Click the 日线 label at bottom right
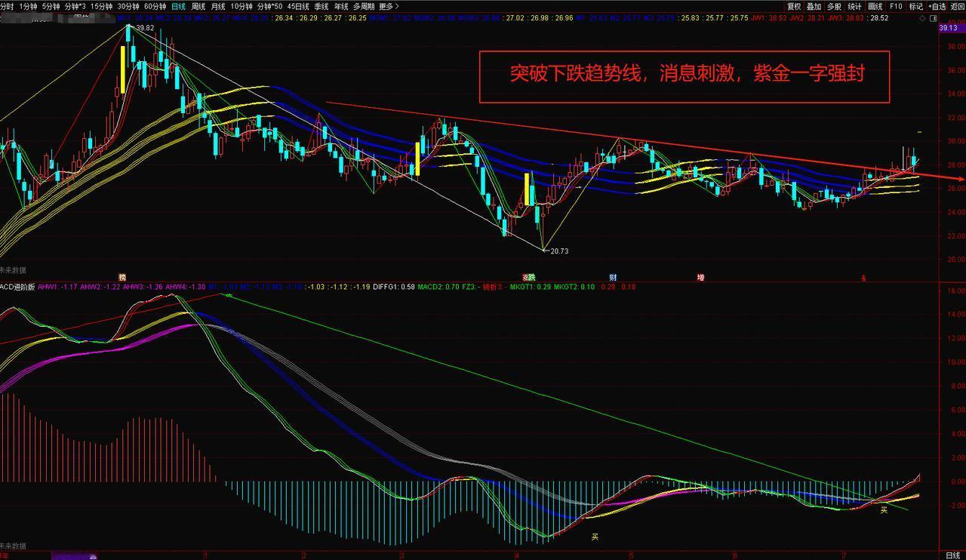 coord(952,555)
